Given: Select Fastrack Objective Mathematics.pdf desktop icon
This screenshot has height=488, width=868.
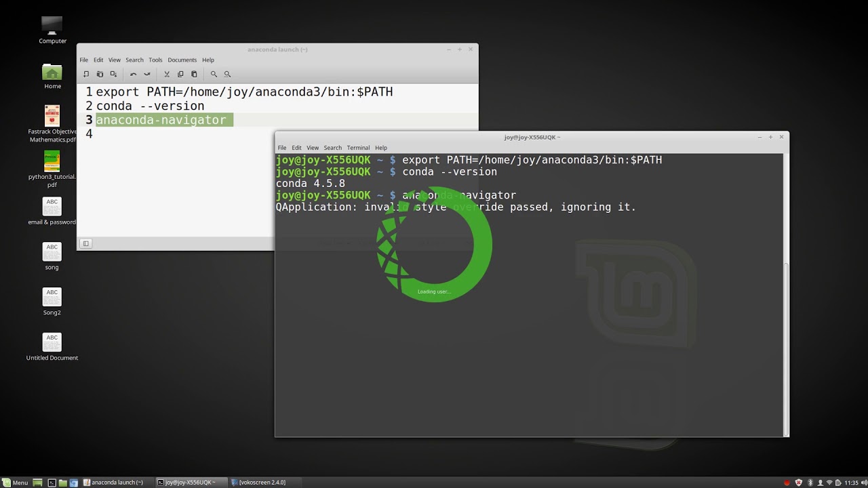Looking at the screenshot, I should [x=52, y=124].
